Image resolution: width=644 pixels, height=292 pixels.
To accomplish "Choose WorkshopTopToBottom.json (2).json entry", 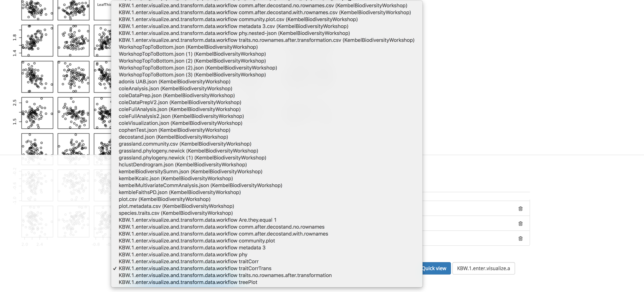I will [x=266, y=68].
